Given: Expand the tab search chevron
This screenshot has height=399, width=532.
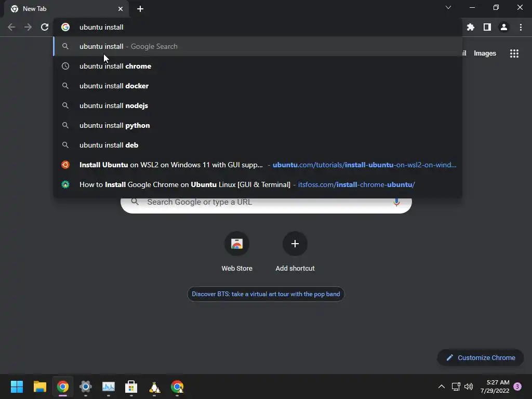Looking at the screenshot, I should point(448,7).
